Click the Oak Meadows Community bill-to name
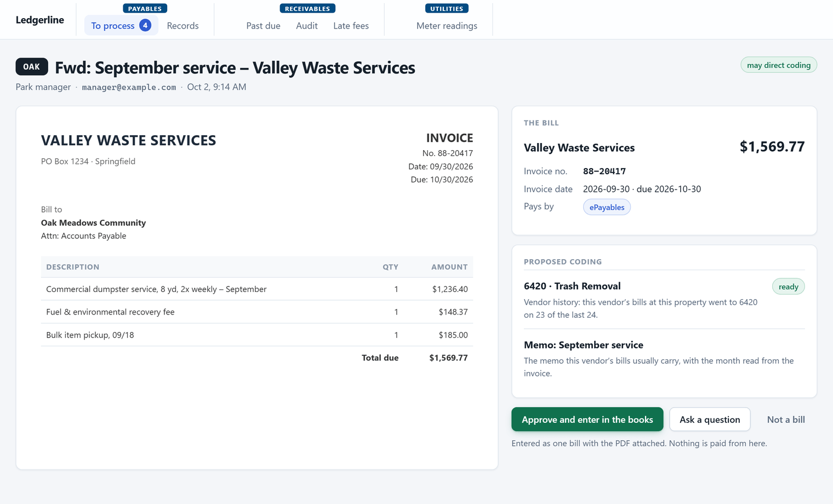The width and height of the screenshot is (833, 504). click(x=93, y=223)
